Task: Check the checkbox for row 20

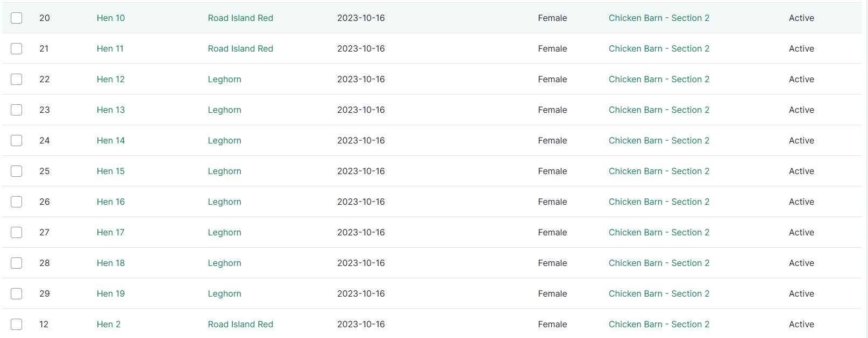Action: pos(17,18)
